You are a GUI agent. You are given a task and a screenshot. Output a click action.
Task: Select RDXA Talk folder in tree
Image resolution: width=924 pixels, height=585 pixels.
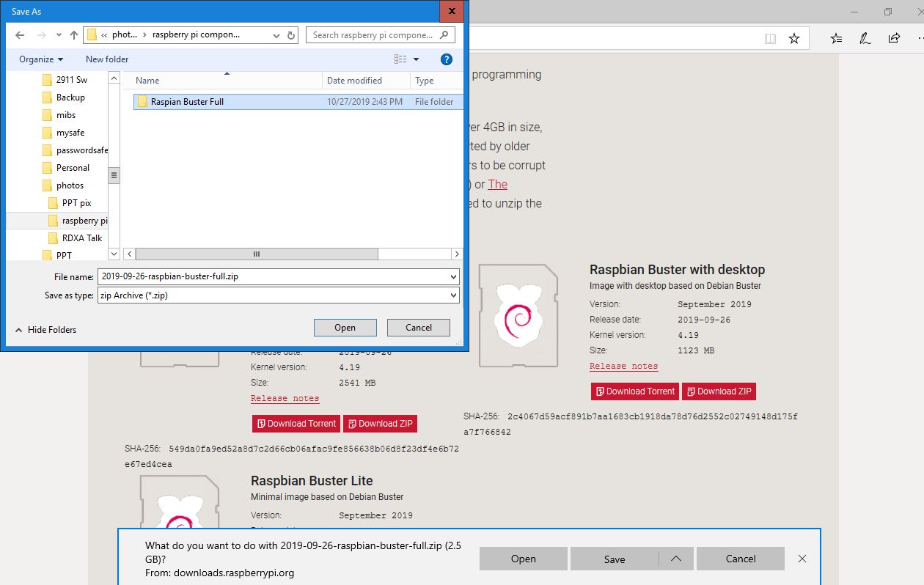tap(82, 238)
